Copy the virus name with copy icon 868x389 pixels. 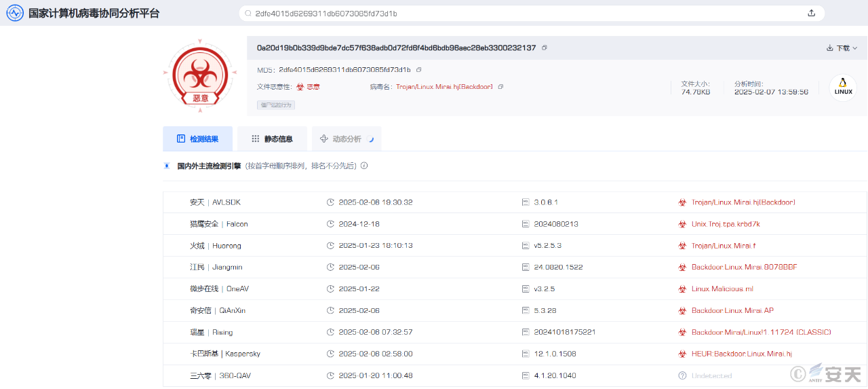point(500,87)
